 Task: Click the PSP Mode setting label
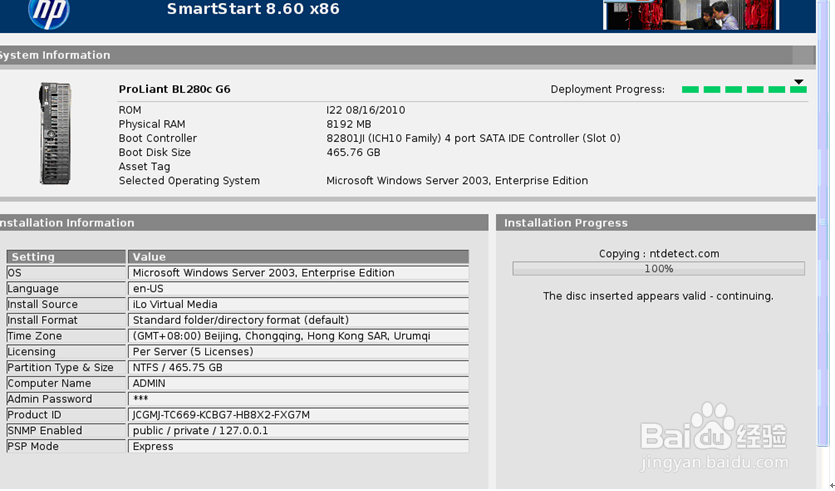point(33,446)
